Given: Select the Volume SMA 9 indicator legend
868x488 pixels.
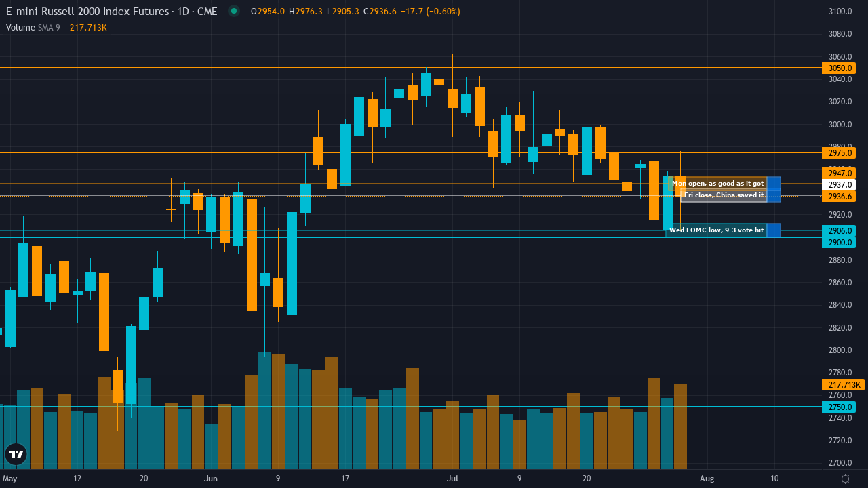Looking at the screenshot, I should tap(33, 27).
